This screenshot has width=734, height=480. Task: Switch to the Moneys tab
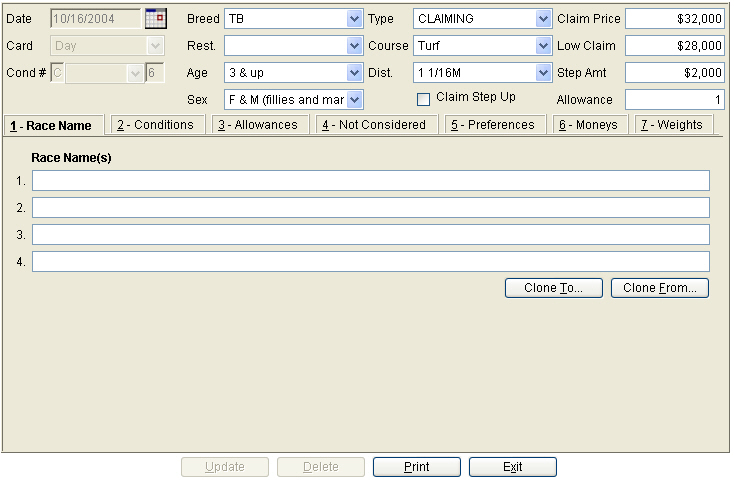(589, 125)
